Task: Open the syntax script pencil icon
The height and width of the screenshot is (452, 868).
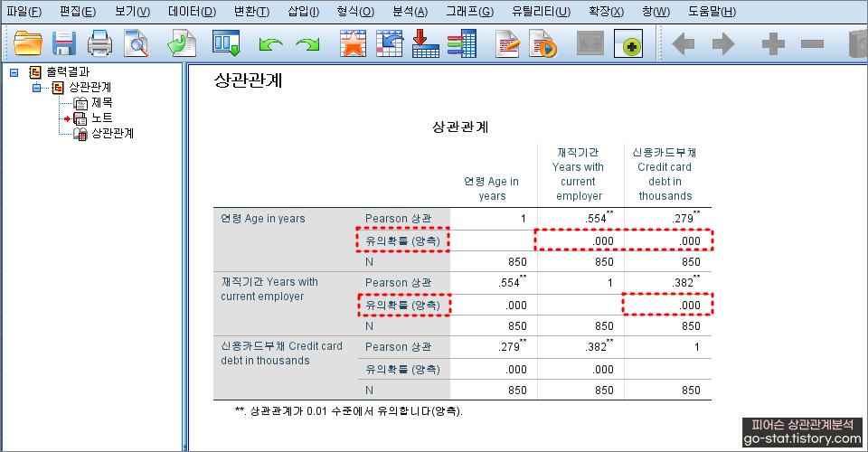Action: [507, 43]
